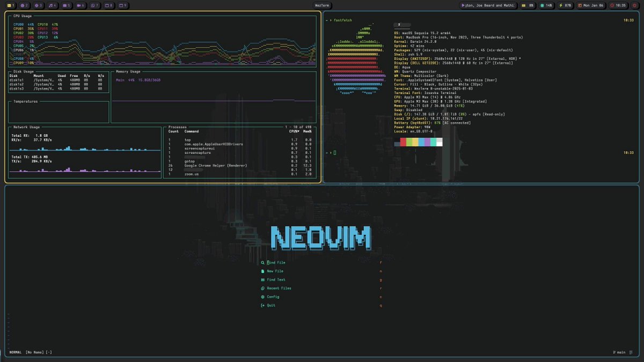The image size is (644, 362).
Task: Click the gear icon beside Config
Action: click(x=262, y=297)
